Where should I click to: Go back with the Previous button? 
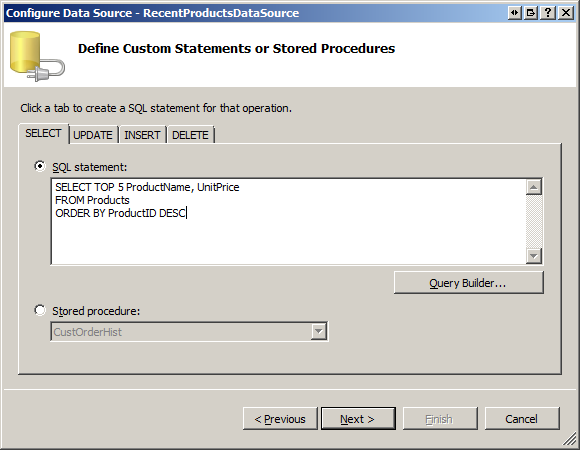click(x=280, y=419)
